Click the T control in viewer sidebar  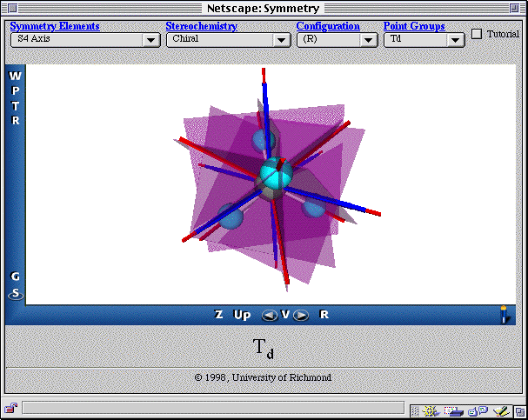15,106
